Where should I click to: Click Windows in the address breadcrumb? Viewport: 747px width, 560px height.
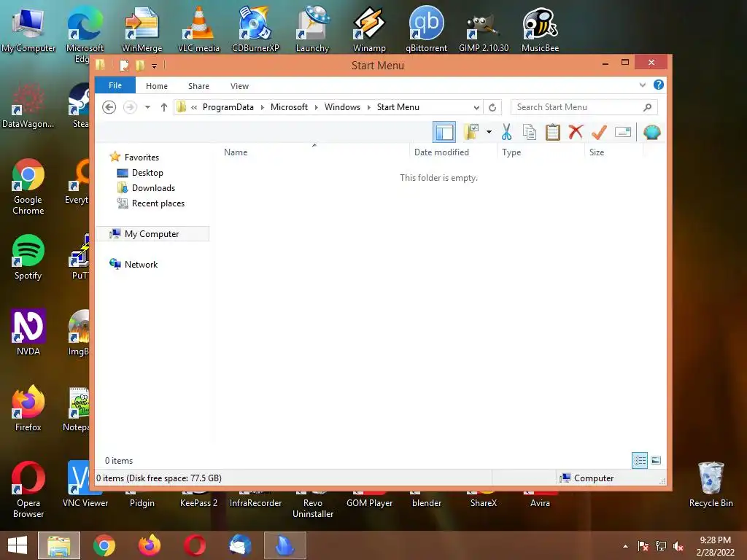[342, 107]
